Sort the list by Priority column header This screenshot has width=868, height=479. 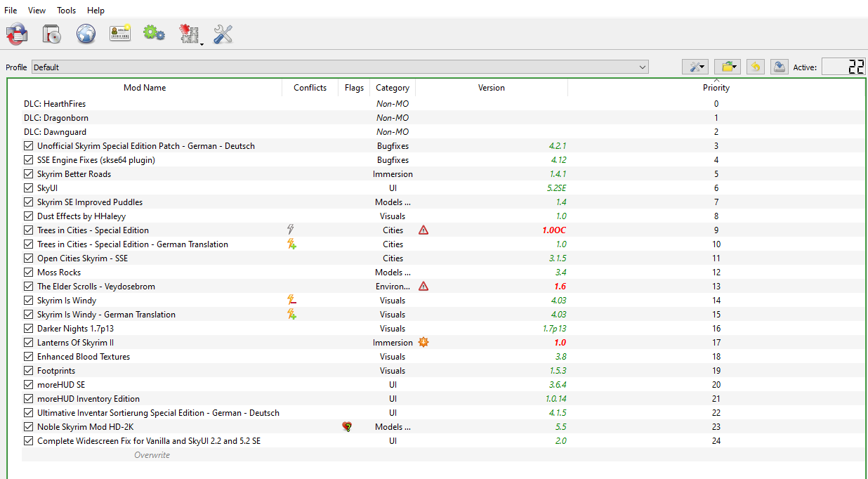pyautogui.click(x=716, y=88)
